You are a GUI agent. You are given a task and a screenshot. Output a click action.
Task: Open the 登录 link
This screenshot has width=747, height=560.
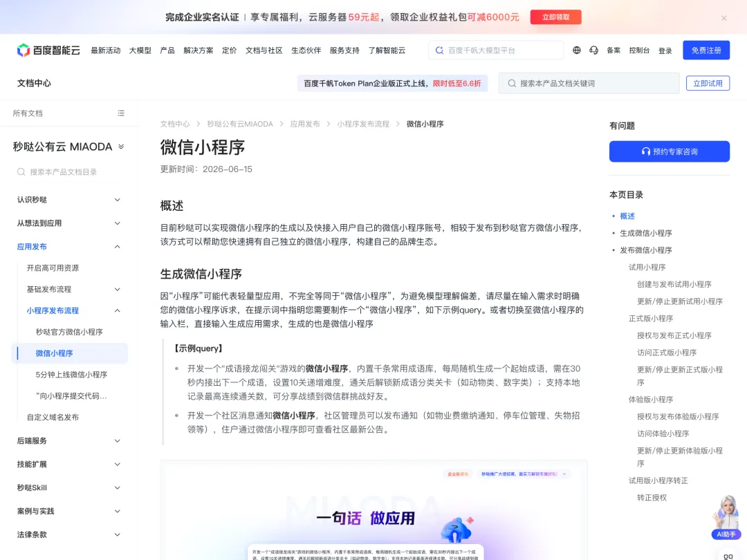click(665, 50)
